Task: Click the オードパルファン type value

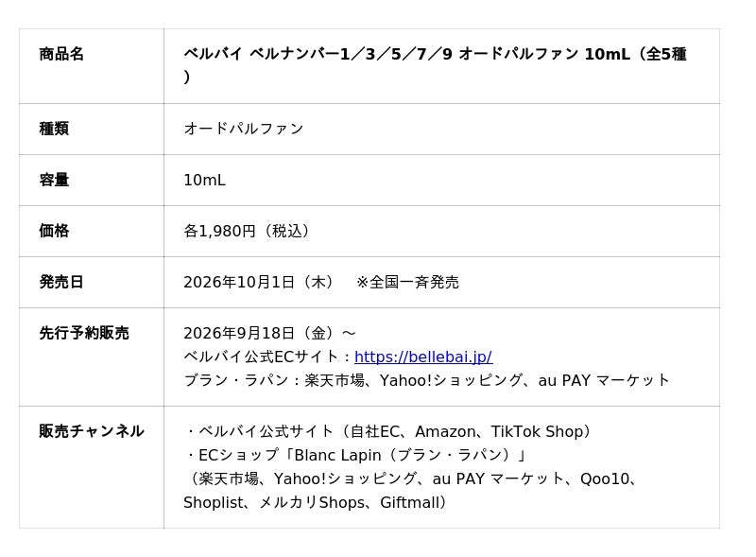Action: (244, 129)
